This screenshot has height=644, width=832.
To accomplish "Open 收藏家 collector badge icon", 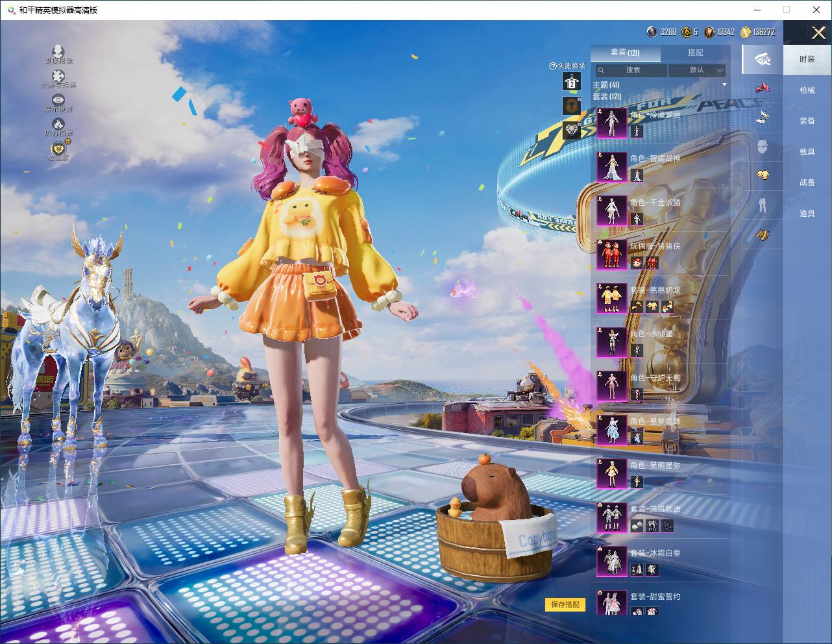I will click(58, 148).
